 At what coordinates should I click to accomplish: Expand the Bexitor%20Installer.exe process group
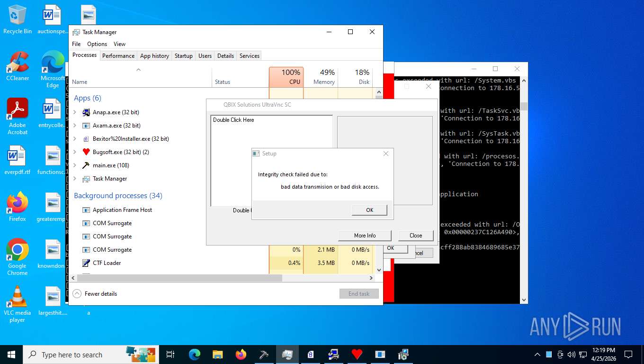(75, 139)
